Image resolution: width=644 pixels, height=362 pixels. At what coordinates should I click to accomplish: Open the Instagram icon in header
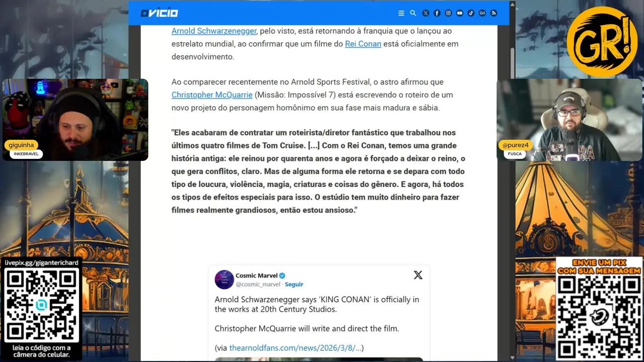pyautogui.click(x=448, y=13)
